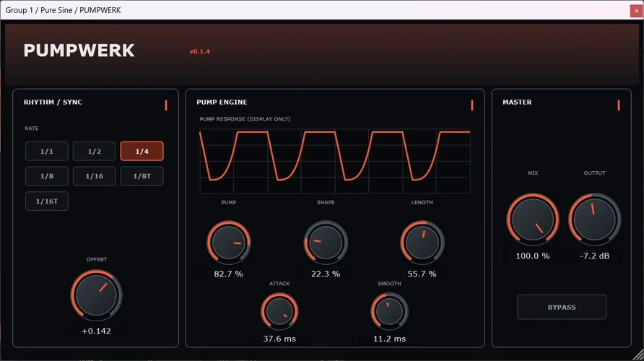644x361 pixels.
Task: Click the v0.1.4 version label
Action: coord(199,51)
